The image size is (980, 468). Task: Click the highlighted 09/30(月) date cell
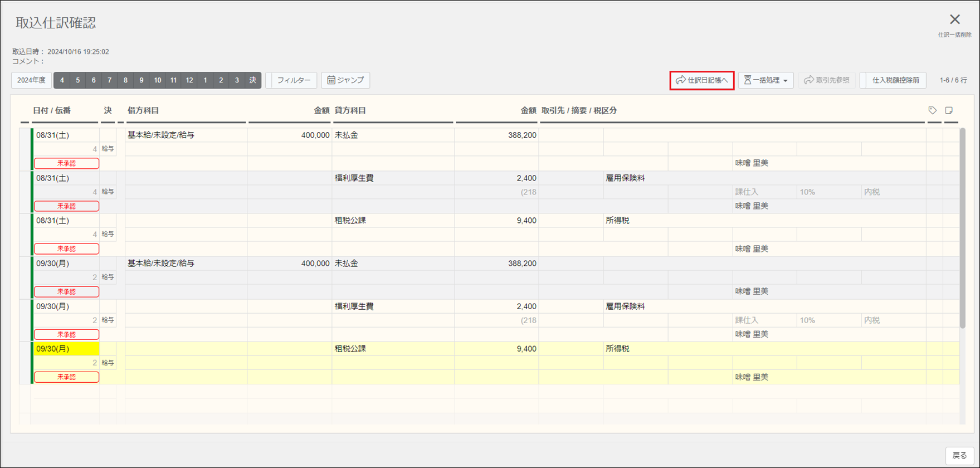tap(66, 349)
